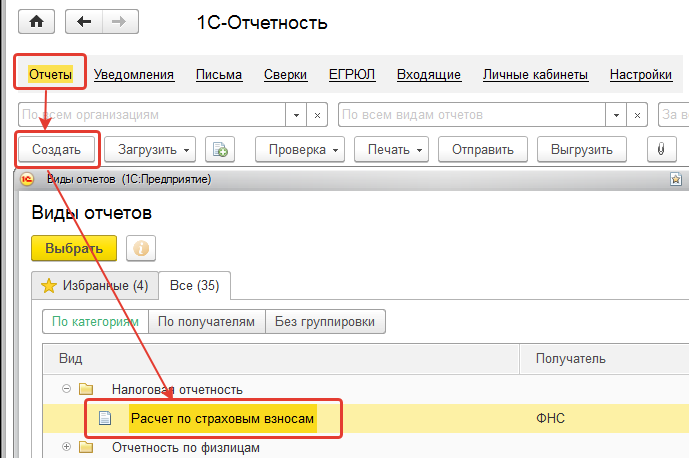Go forward with the right arrow
This screenshot has width=689, height=458.
coord(119,22)
